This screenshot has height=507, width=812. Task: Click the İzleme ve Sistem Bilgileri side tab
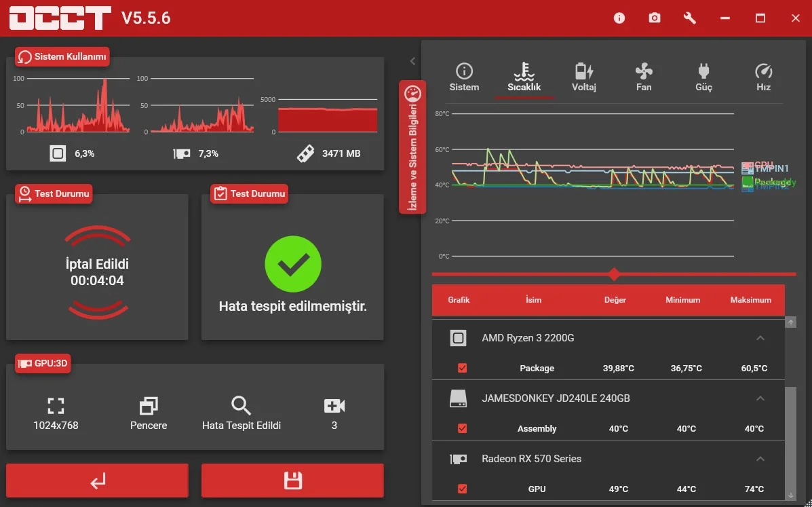click(412, 147)
